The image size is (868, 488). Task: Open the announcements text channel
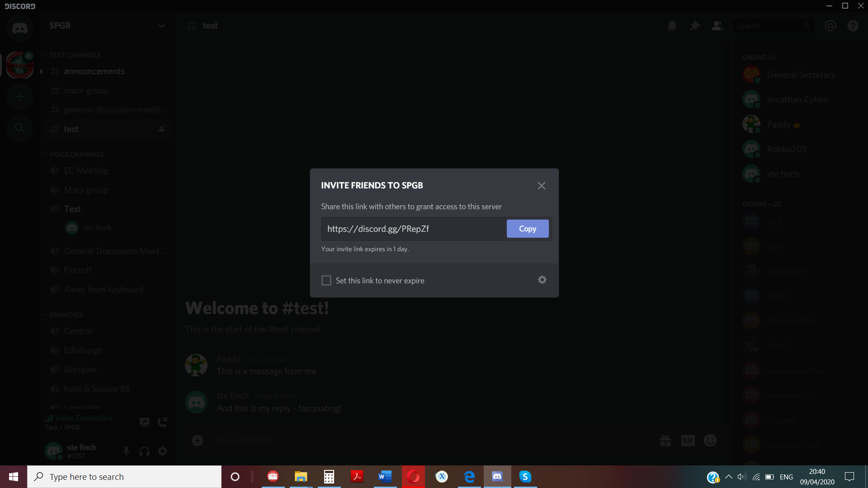tap(107, 71)
